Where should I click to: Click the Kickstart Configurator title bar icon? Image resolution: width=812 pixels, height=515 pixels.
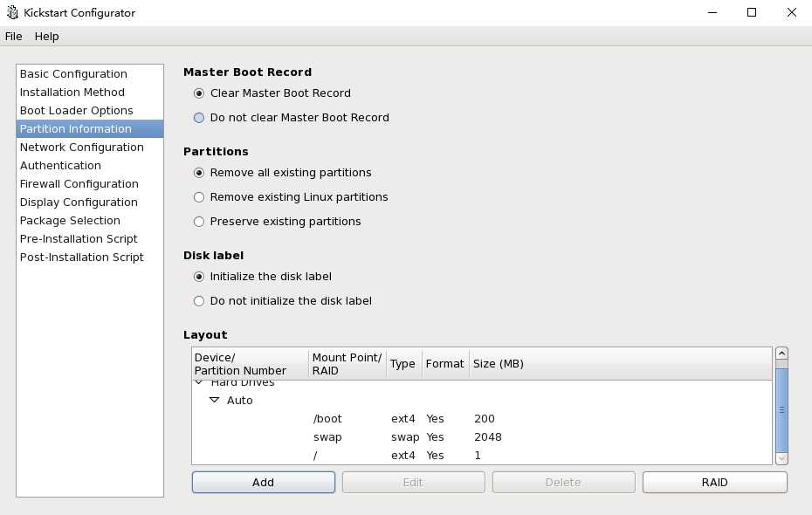[12, 13]
